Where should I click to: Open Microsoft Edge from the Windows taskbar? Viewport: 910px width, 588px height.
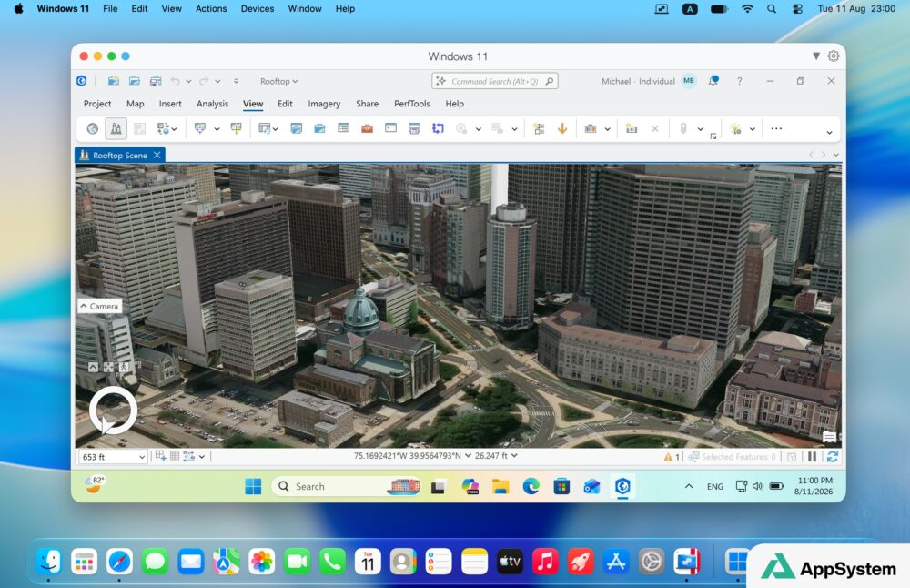pos(531,486)
